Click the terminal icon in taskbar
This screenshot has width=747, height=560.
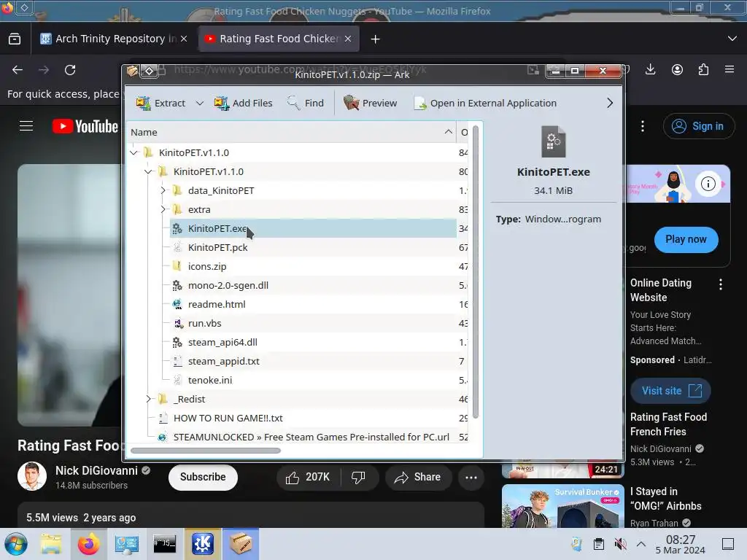[165, 544]
